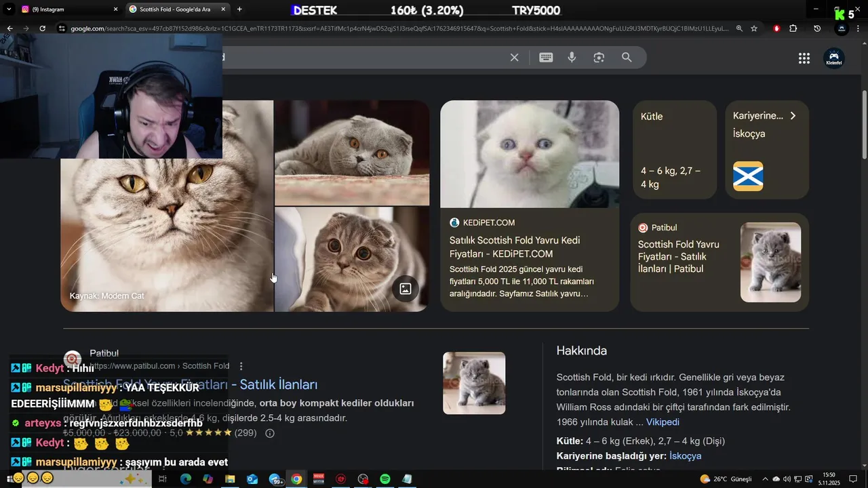Open the zoom indicator in address bar
The height and width of the screenshot is (488, 868).
[739, 28]
